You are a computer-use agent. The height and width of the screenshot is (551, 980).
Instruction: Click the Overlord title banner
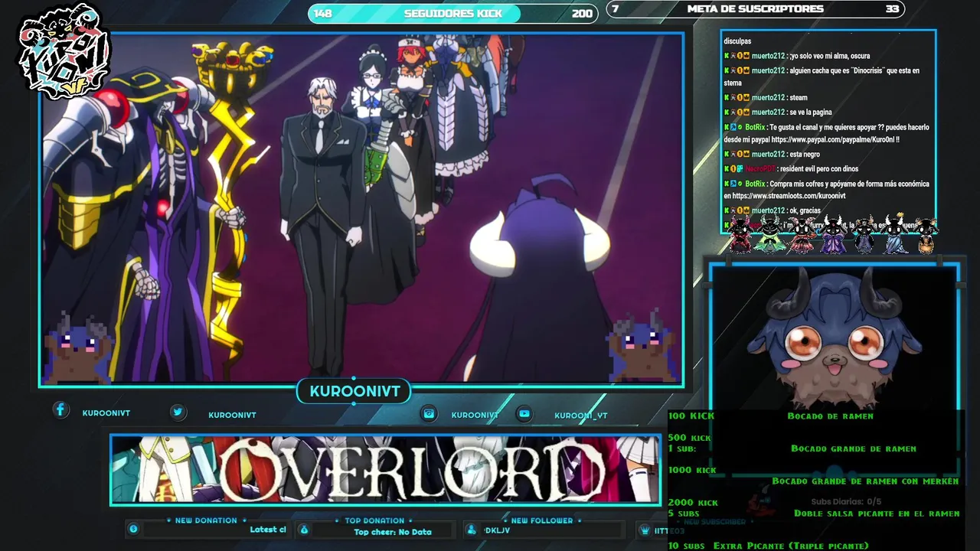point(385,470)
